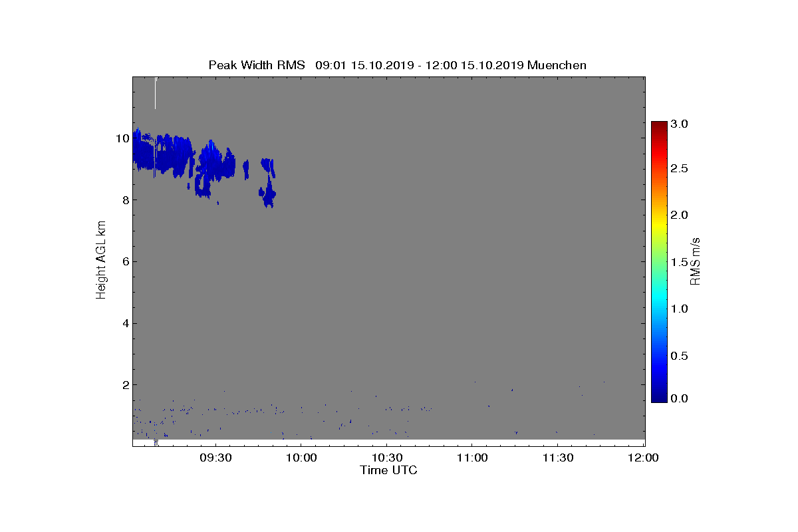Click the dark red top of the colorbar
The height and width of the screenshot is (532, 798).
pyautogui.click(x=659, y=126)
